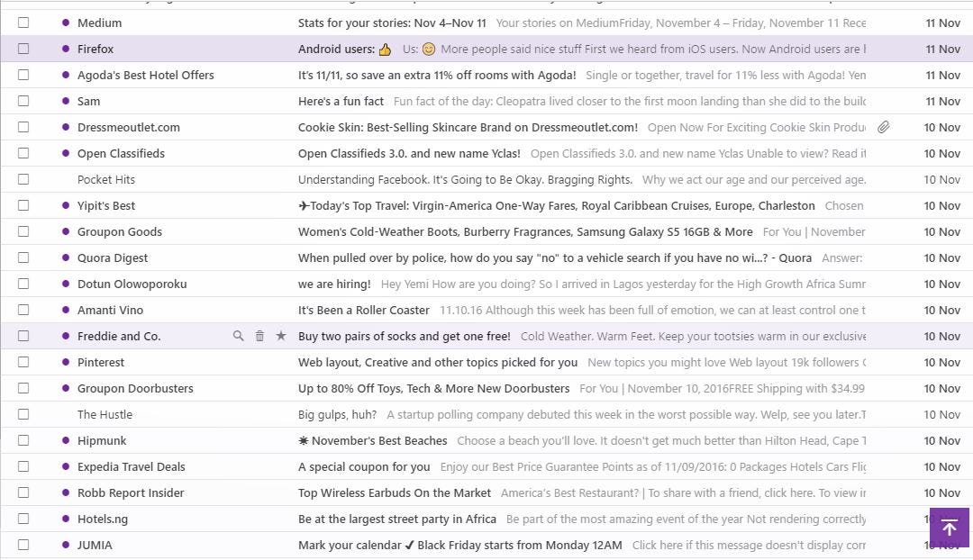Toggle unread dot for Yipit's Best email

click(66, 205)
